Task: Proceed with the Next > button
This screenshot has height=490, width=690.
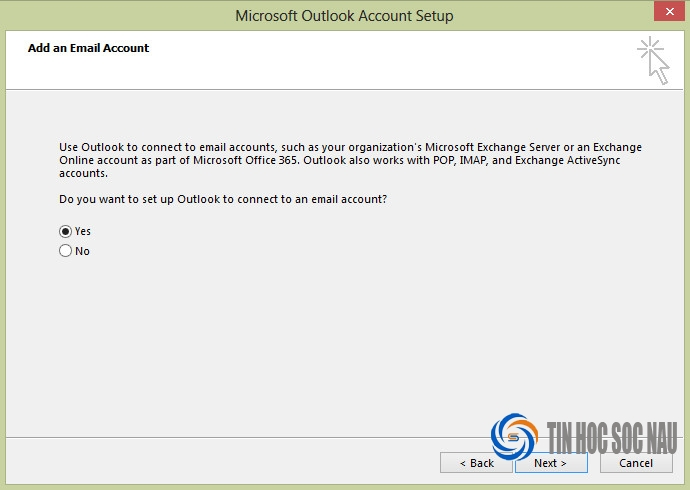Action: pos(551,463)
